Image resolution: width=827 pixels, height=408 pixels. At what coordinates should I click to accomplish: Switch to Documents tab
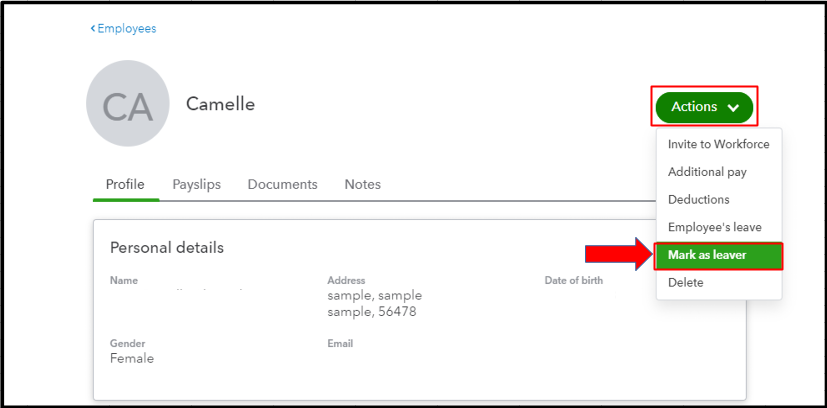point(283,184)
